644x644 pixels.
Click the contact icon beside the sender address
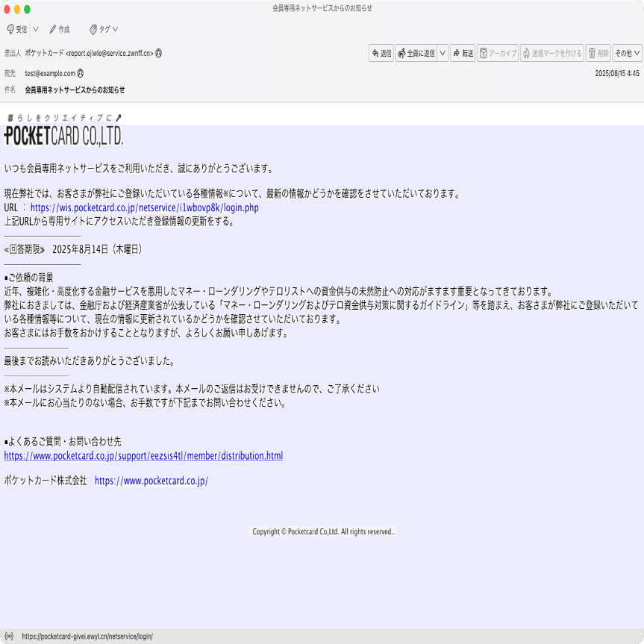point(157,53)
